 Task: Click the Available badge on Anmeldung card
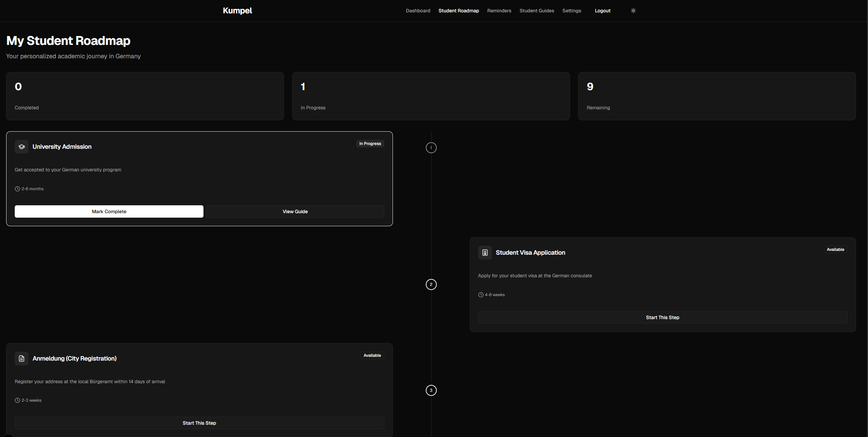[x=372, y=355]
